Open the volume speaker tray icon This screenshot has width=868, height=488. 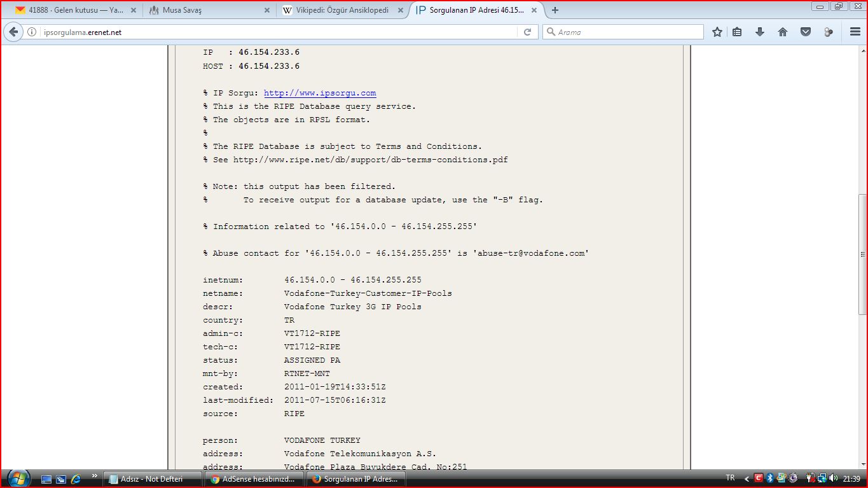(834, 478)
